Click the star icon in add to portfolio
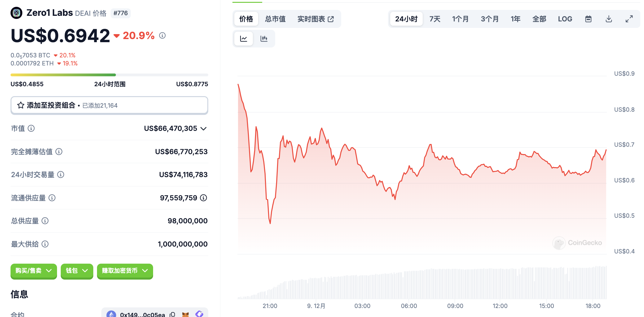 coord(21,105)
